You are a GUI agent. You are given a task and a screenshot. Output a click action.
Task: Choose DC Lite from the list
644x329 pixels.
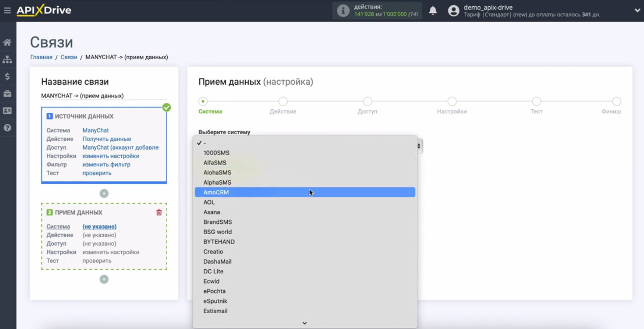tap(305, 271)
